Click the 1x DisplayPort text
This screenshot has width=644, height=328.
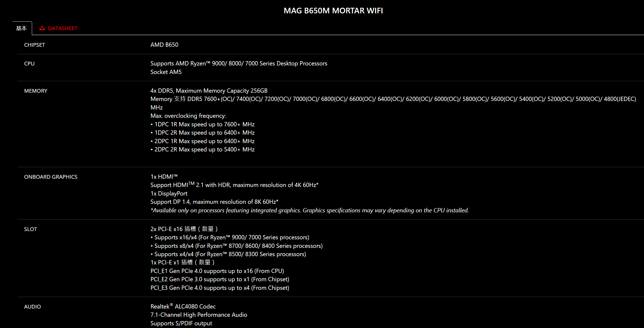(x=169, y=193)
